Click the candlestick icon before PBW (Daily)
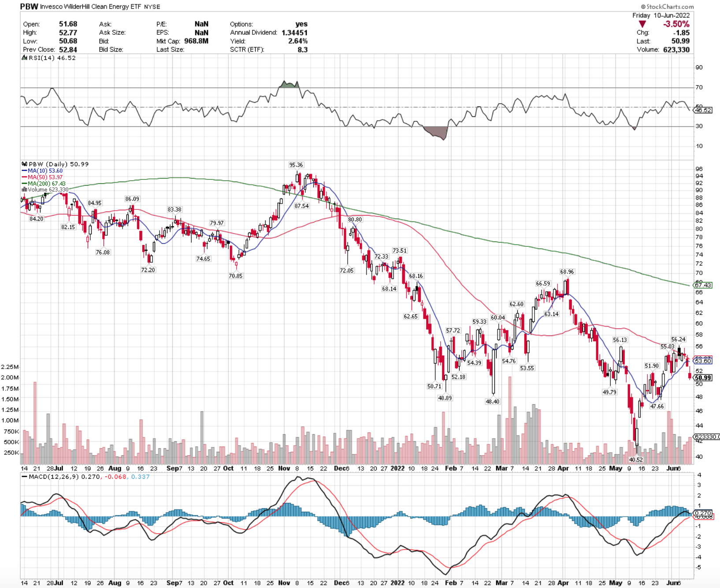 25,164
